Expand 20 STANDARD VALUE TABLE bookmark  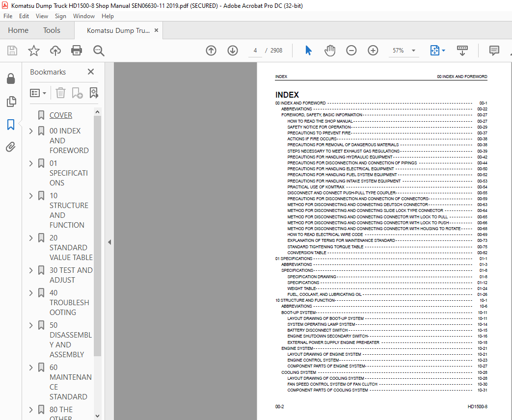tap(31, 238)
